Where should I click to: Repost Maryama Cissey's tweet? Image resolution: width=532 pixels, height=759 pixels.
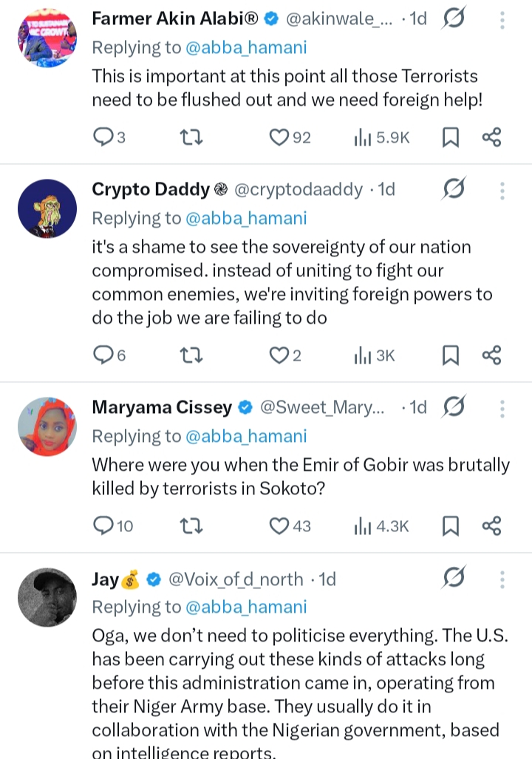tap(192, 526)
